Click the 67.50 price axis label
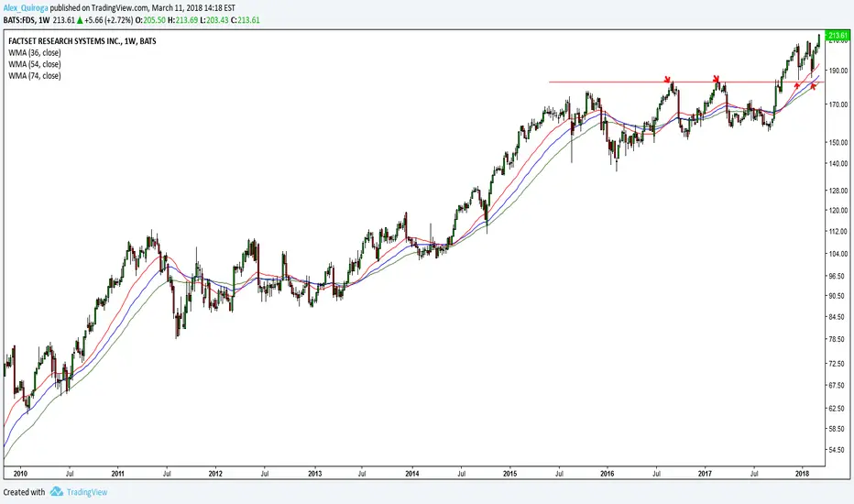Image resolution: width=854 pixels, height=504 pixels. 837,385
